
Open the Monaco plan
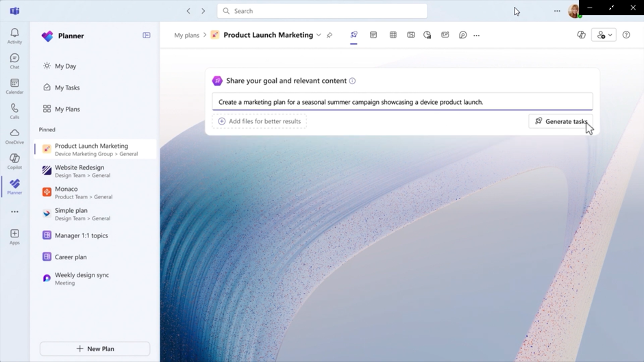tap(95, 192)
